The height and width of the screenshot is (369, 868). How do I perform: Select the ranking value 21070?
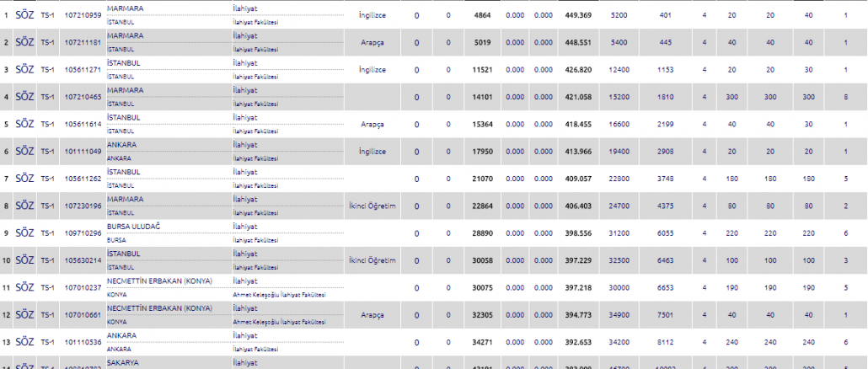point(482,179)
